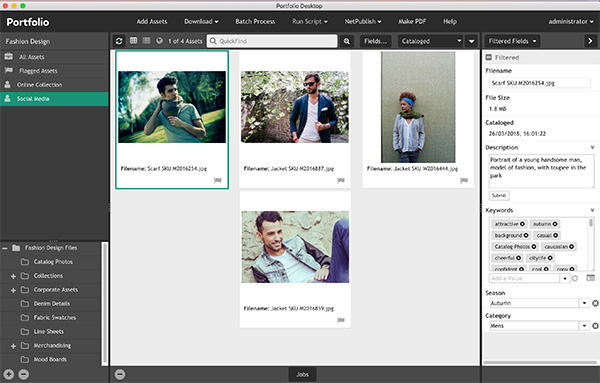Screen dimensions: 600x383
Task: Select All Assets in the sidebar
Action: pyautogui.click(x=54, y=57)
